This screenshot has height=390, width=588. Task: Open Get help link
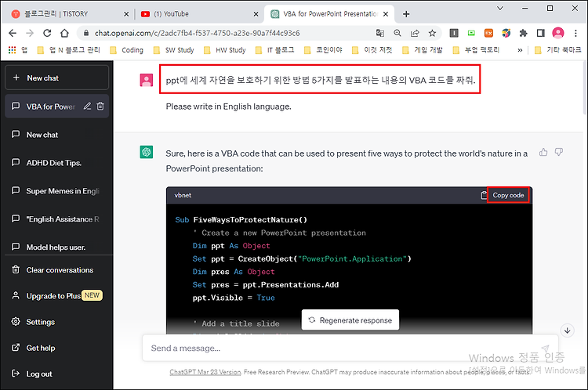pos(57,348)
